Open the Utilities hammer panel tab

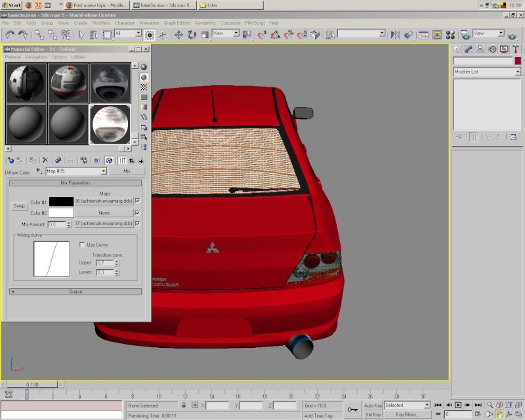(x=516, y=50)
